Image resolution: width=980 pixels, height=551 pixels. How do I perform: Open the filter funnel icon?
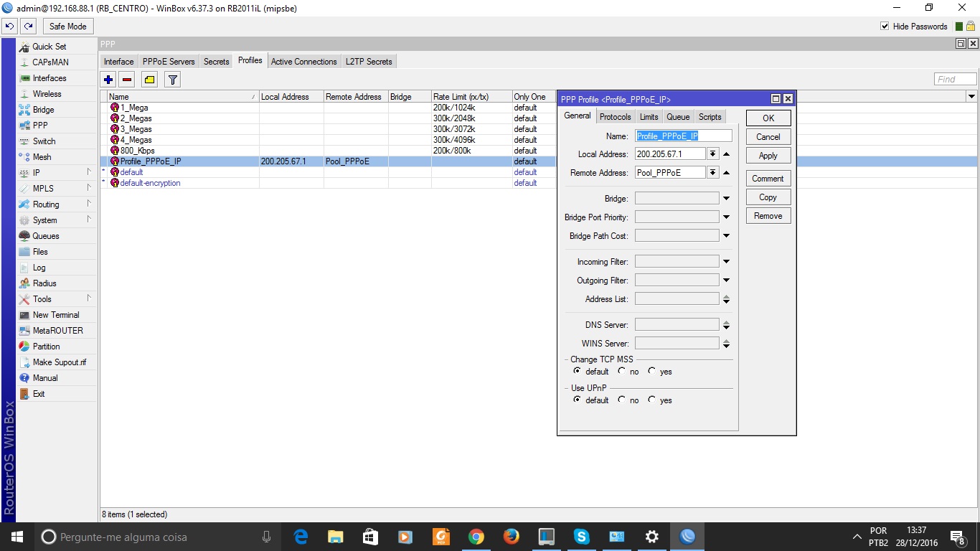point(172,80)
